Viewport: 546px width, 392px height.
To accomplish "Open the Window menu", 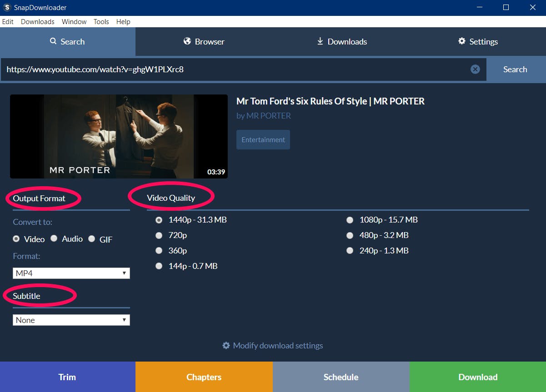I will point(74,22).
